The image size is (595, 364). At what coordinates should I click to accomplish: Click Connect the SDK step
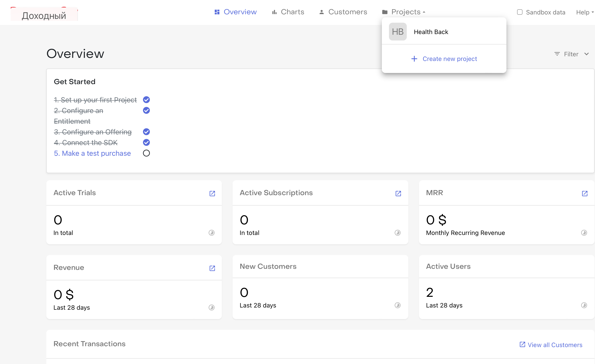tap(86, 143)
